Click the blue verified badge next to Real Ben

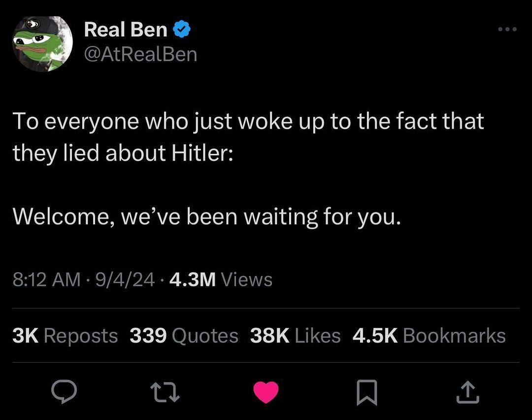pos(182,28)
